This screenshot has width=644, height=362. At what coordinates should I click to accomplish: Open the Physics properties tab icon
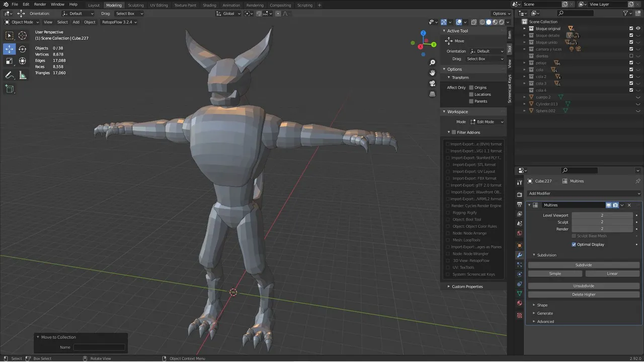520,275
